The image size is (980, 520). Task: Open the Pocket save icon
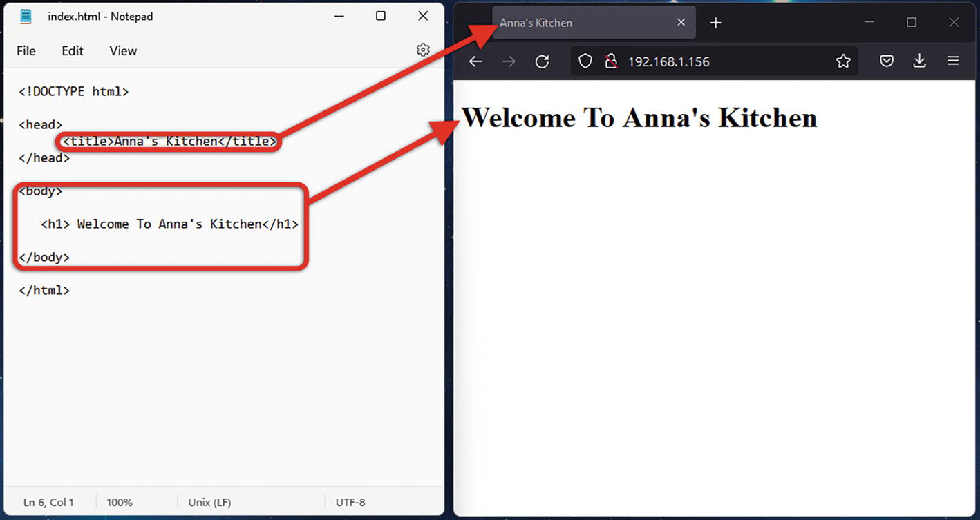(887, 61)
